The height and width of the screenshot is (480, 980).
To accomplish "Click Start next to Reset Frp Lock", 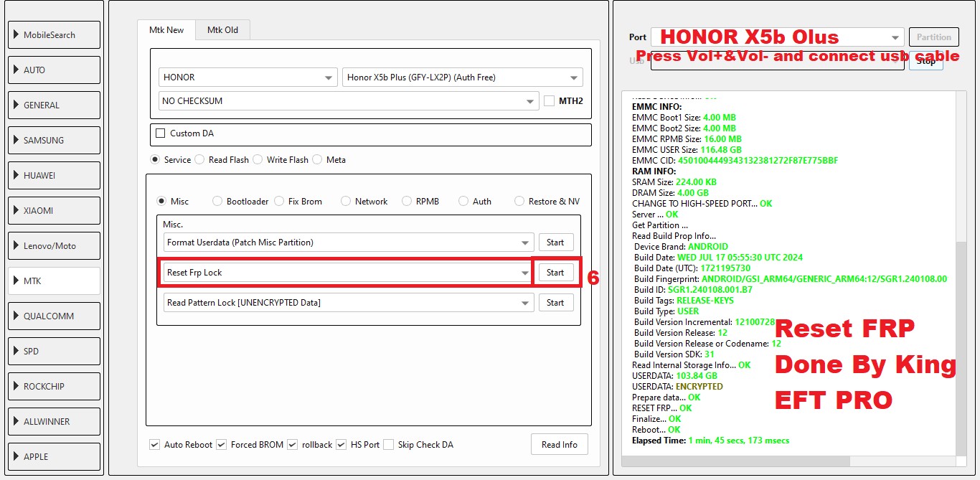I will [556, 273].
